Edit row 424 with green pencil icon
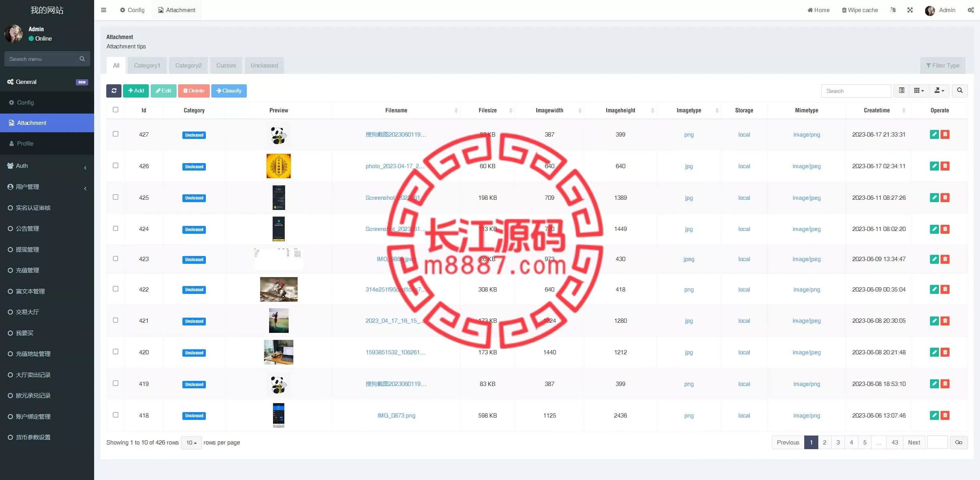This screenshot has width=980, height=480. [934, 229]
